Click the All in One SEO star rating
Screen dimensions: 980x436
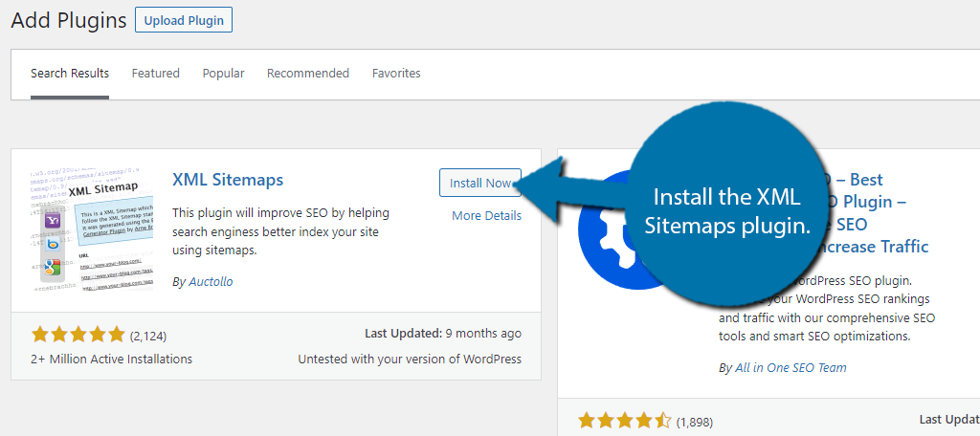tap(625, 421)
